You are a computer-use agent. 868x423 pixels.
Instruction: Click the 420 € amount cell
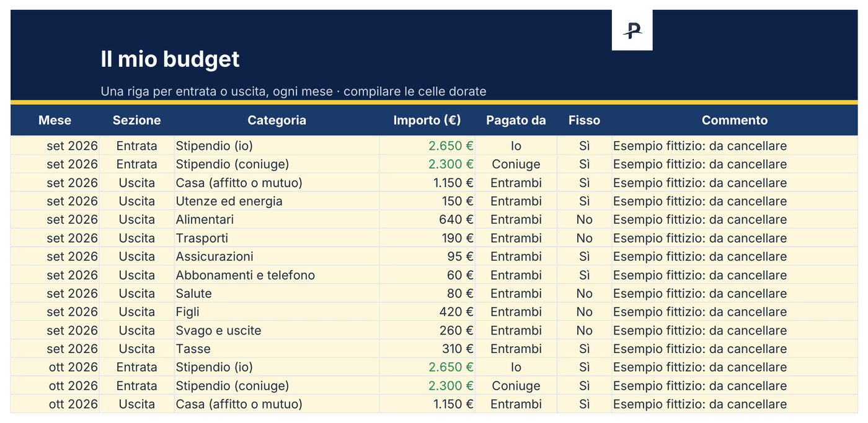[427, 312]
